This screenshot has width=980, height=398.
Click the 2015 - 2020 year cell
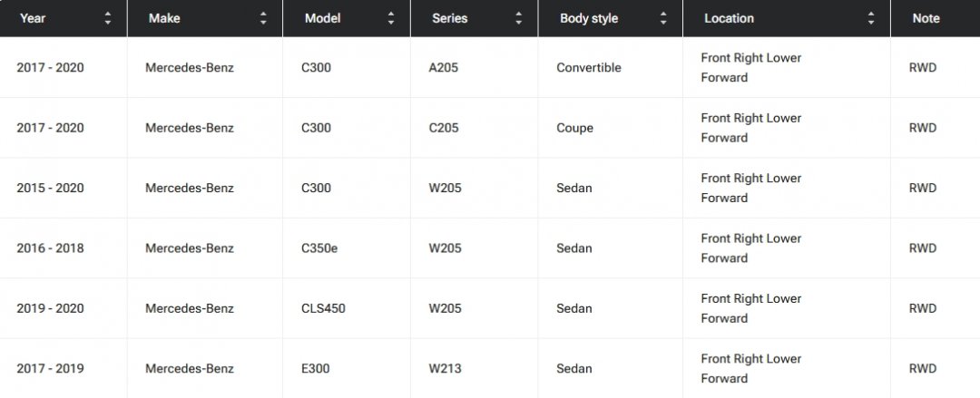[50, 189]
